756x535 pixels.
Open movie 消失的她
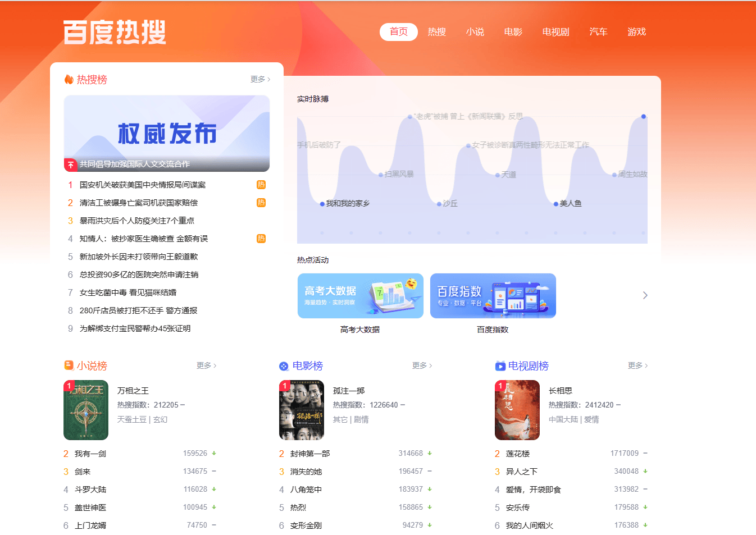point(306,472)
